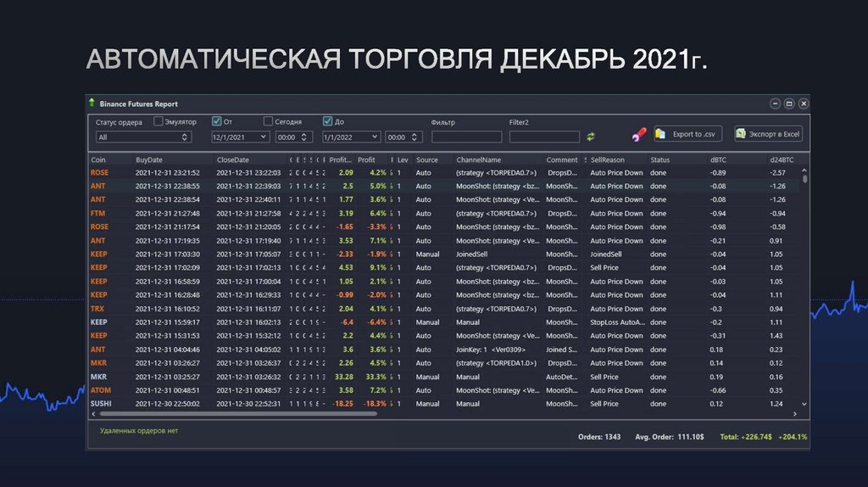Sort by the Status column header

[659, 160]
